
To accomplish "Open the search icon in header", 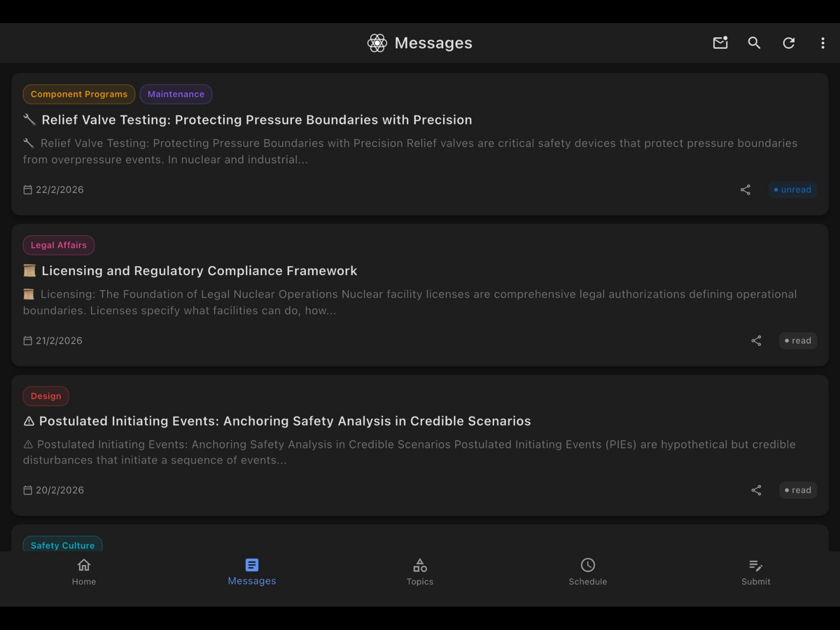I will 754,43.
